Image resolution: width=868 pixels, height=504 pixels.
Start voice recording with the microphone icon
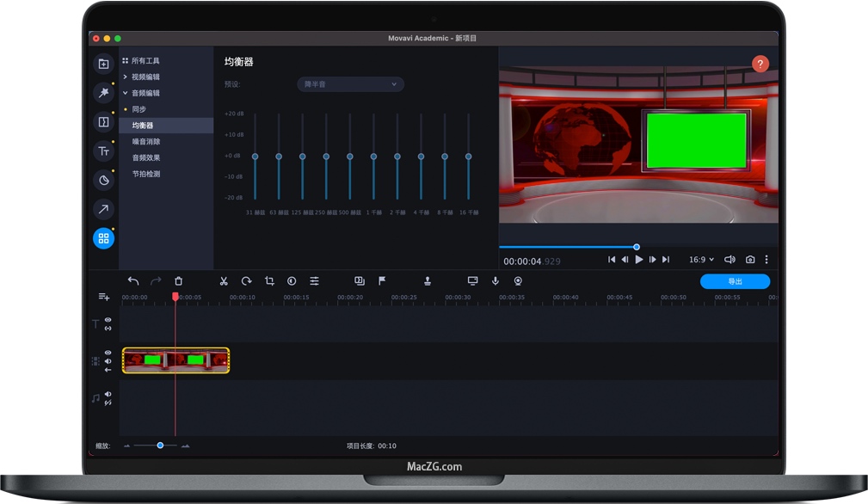pyautogui.click(x=493, y=280)
